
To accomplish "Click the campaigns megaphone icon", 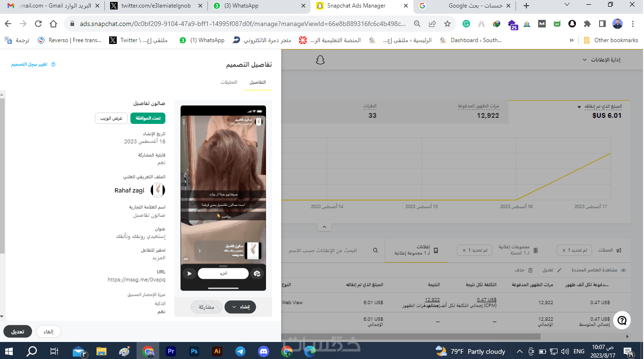I will pos(618,250).
